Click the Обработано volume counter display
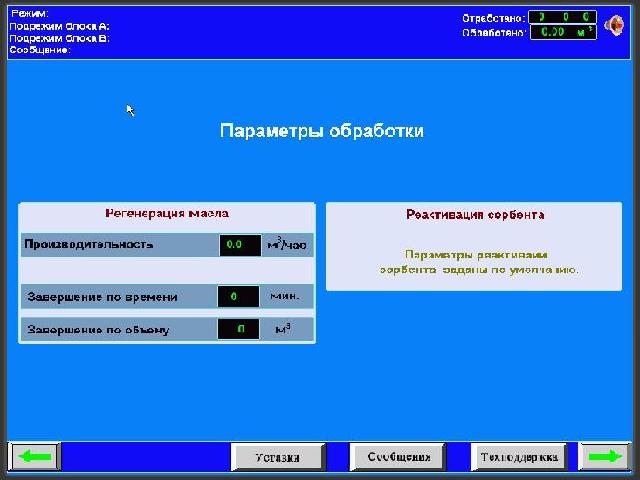 561,32
